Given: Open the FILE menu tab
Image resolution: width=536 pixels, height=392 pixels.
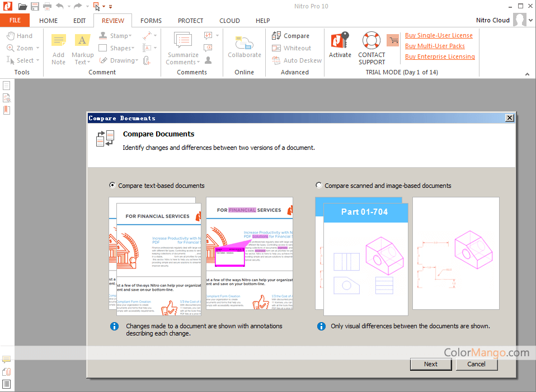Looking at the screenshot, I should 15,20.
